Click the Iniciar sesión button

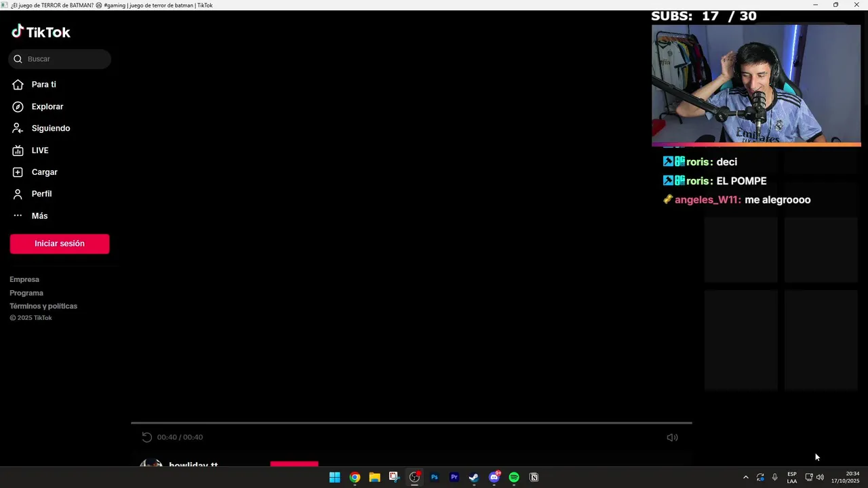click(x=60, y=244)
